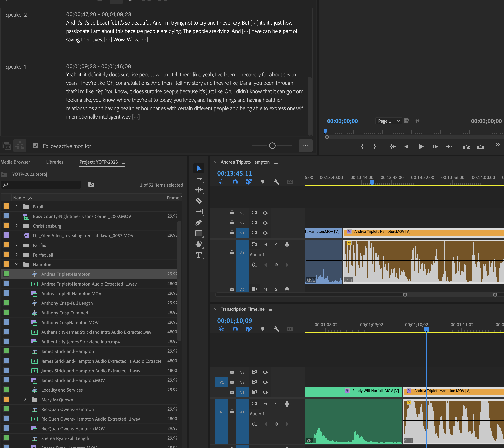Uncheck Follow active monitor
This screenshot has height=448, width=504.
[x=36, y=146]
